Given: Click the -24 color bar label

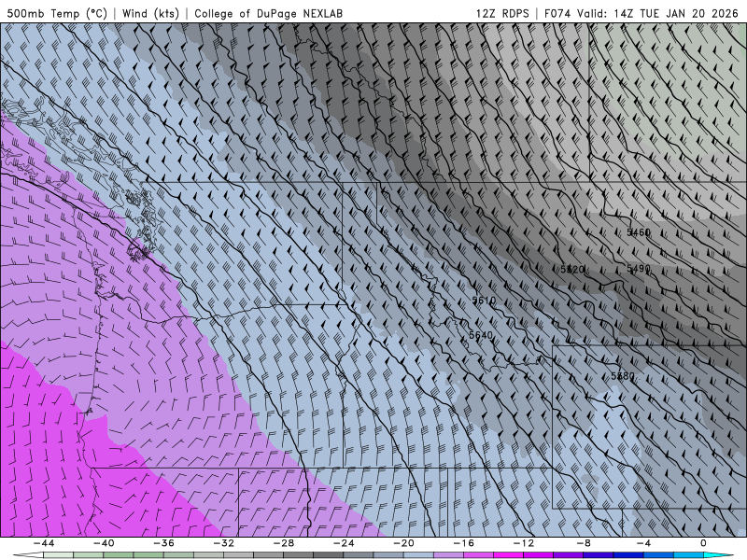Looking at the screenshot, I should [344, 543].
